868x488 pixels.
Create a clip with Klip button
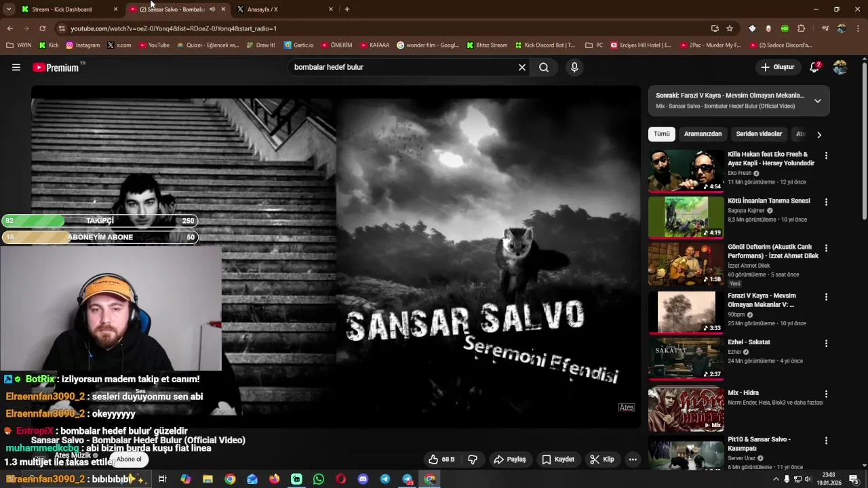coord(602,459)
